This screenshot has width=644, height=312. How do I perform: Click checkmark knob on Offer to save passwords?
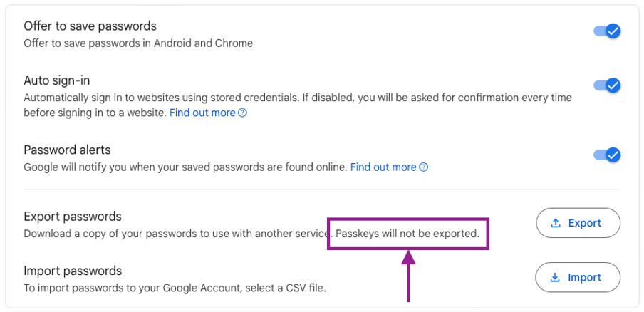tap(613, 31)
